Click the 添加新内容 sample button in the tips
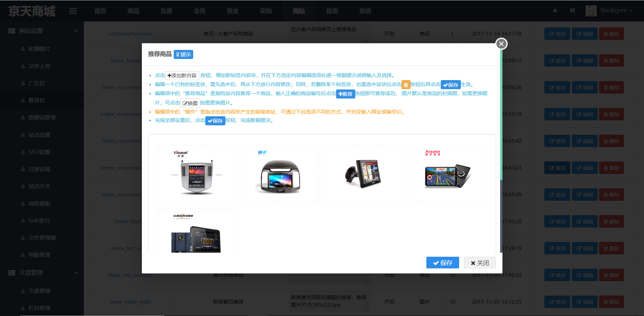 182,75
